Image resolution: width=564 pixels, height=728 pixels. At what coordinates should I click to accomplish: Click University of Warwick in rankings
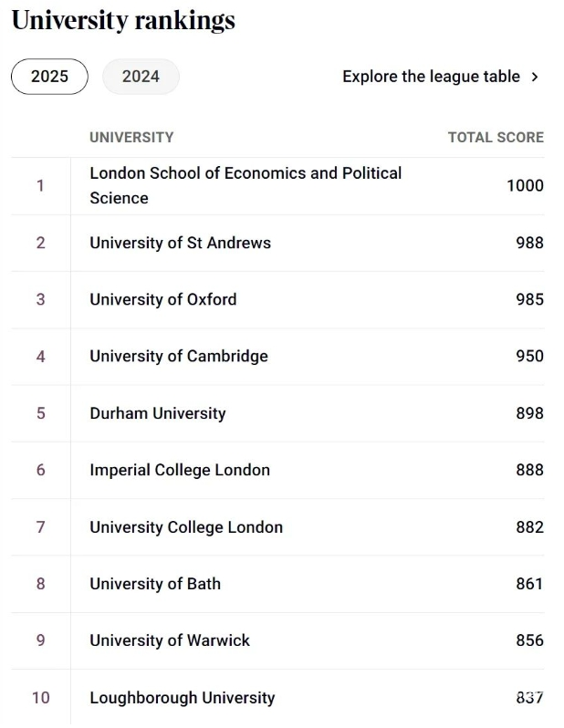point(170,640)
